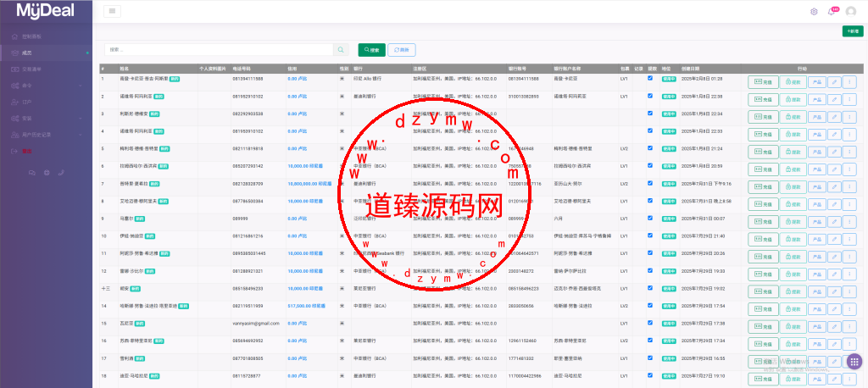Open more-options menu for row 085158496233
Image resolution: width=868 pixels, height=388 pixels.
(x=849, y=291)
